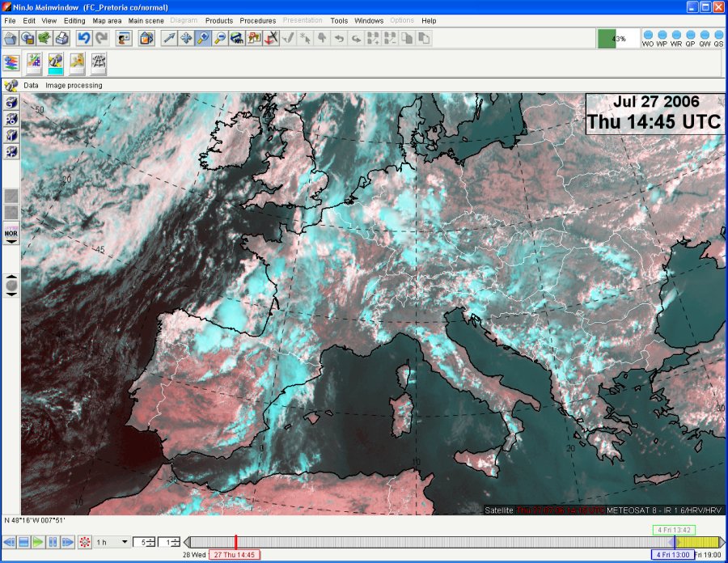Click the printer icon in the toolbar
This screenshot has height=563, width=728.
pyautogui.click(x=62, y=38)
